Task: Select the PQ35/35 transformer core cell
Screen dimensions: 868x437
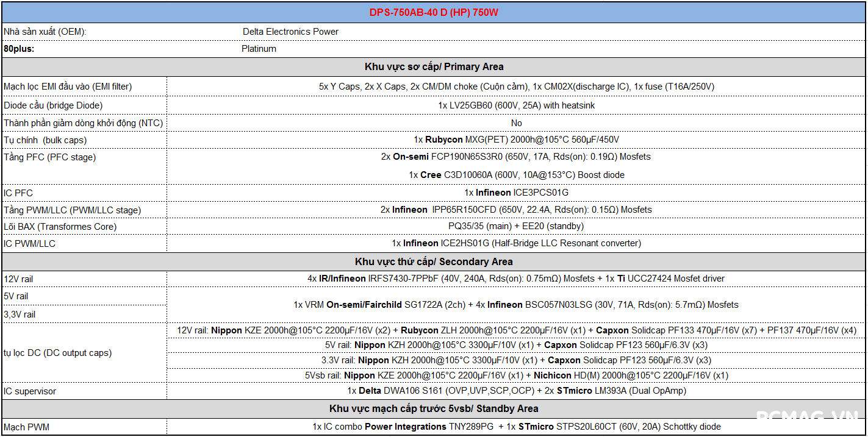Action: pos(516,226)
